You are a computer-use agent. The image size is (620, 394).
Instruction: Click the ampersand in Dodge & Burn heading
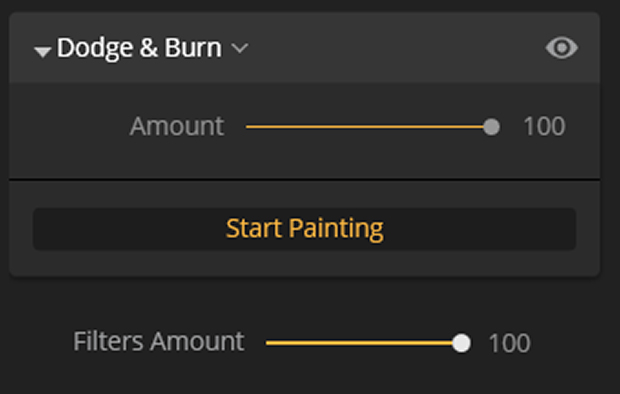tap(149, 48)
